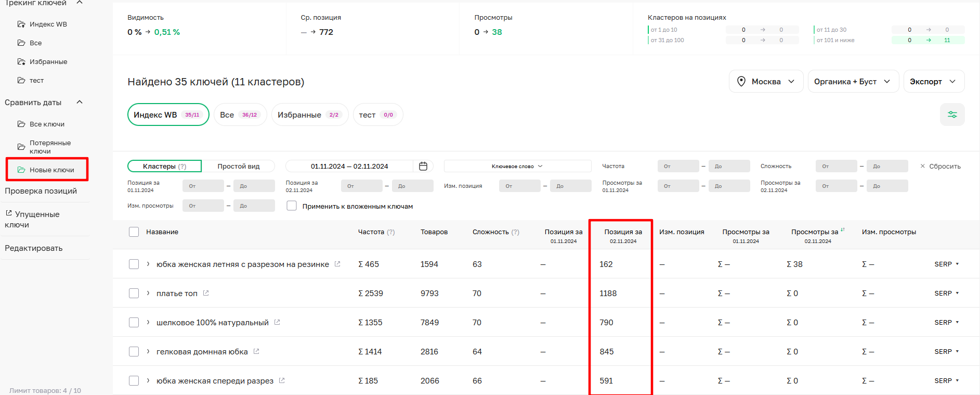Expand юбка женская спереди разрез cluster row
The height and width of the screenshot is (395, 980).
[x=148, y=380]
